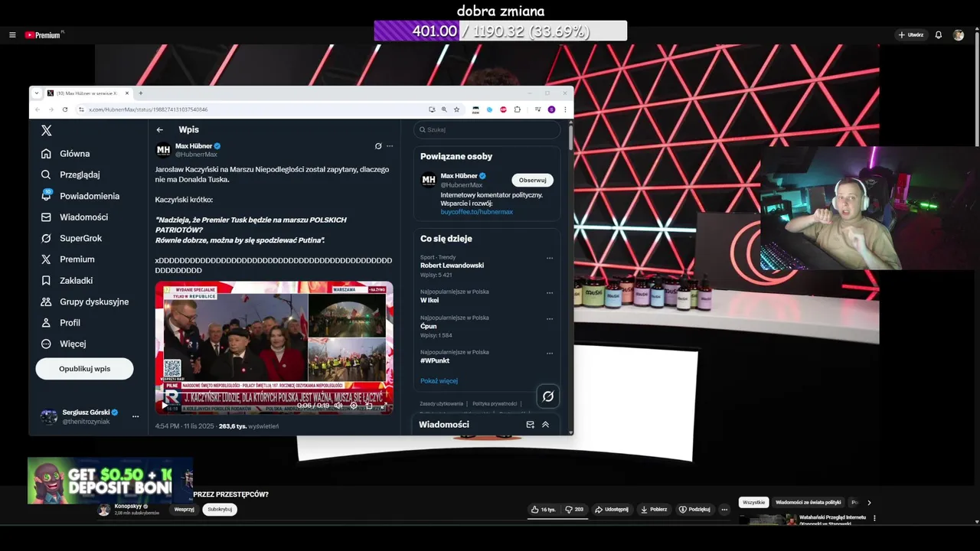This screenshot has width=980, height=551.
Task: Open Zakładki bookmarks in X sidebar
Action: (67, 281)
